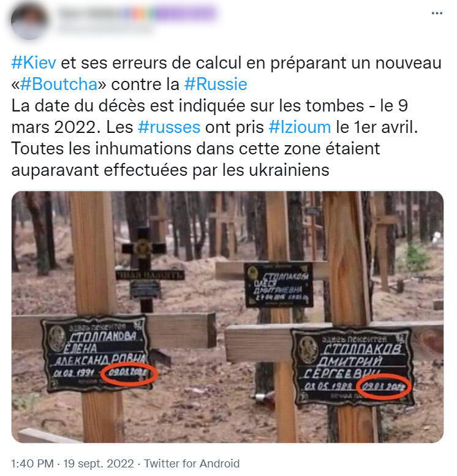457x476 pixels.
Task: Open the 1:40 PM tweet timestamp
Action: pos(32,464)
